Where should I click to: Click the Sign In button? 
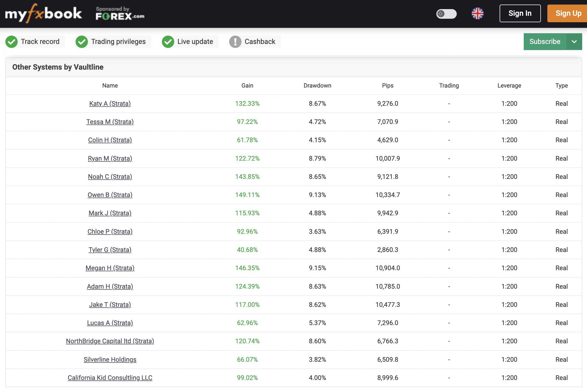point(520,13)
